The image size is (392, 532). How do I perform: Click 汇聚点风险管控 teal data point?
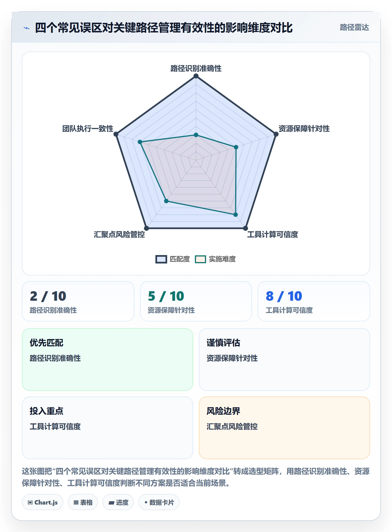coord(166,201)
